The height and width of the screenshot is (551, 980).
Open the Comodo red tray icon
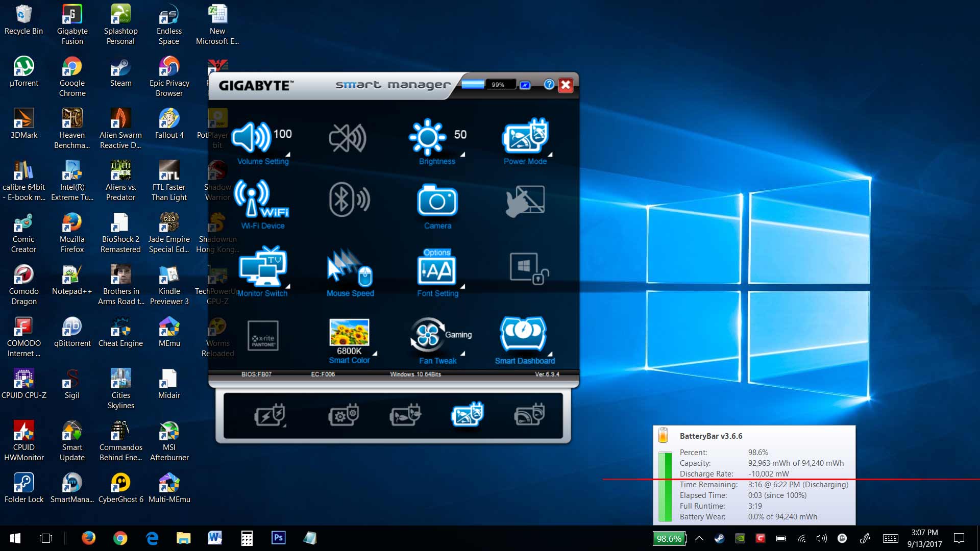(x=760, y=538)
